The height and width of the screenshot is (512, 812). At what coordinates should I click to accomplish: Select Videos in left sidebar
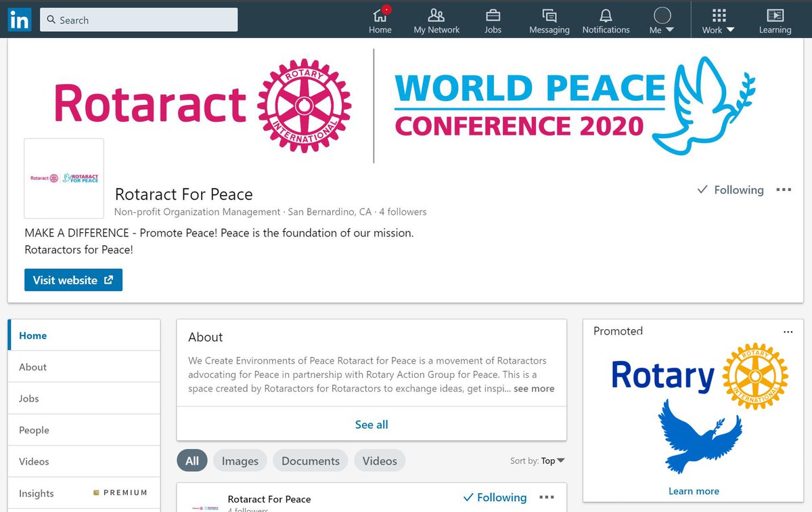pyautogui.click(x=84, y=461)
